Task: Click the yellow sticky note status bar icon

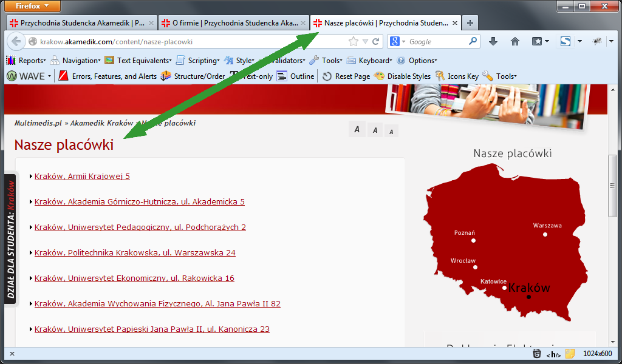Action: pyautogui.click(x=570, y=353)
